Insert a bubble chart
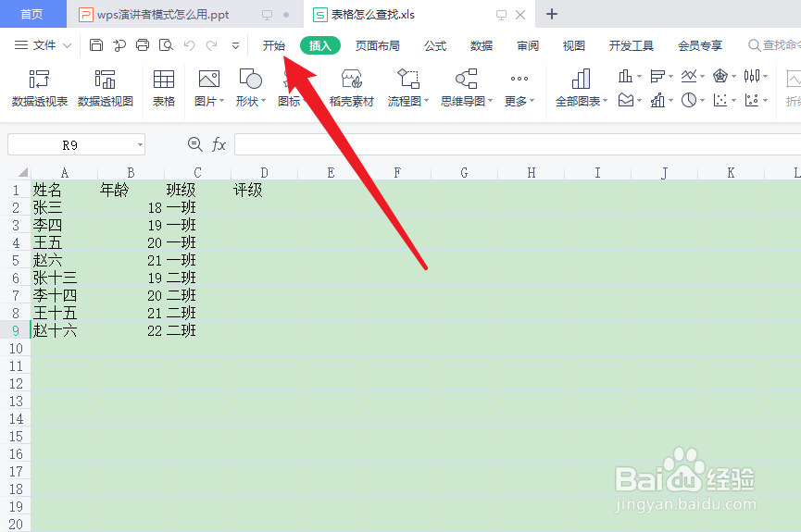801x532 pixels. pyautogui.click(x=751, y=100)
